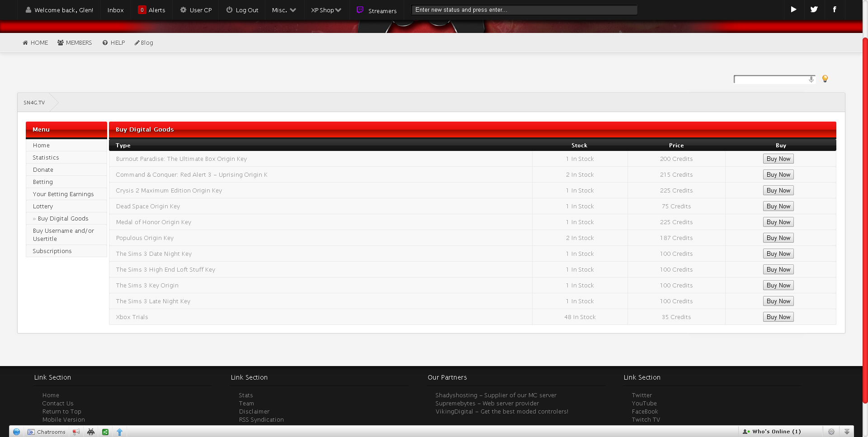Viewport: 868px width, 437px height.
Task: Open RSS Syndication footer link
Action: point(261,420)
